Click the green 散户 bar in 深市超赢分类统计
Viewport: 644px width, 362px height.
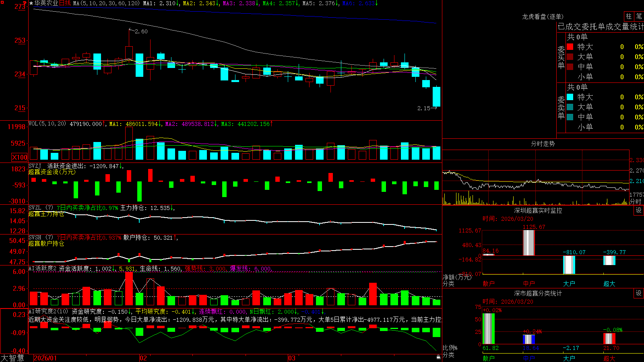coord(489,329)
